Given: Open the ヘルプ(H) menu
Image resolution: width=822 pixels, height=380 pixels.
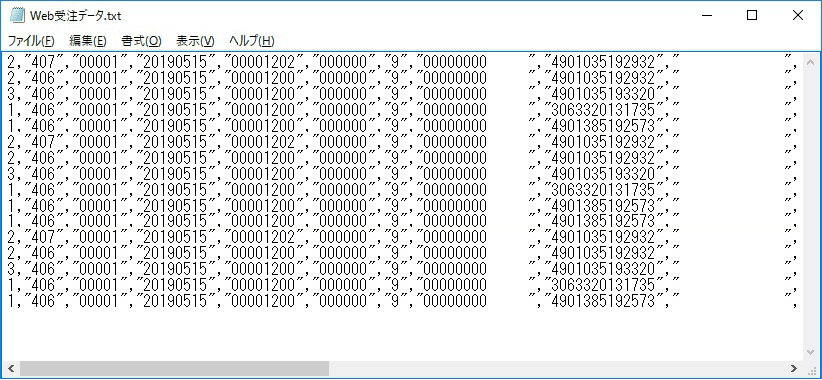Looking at the screenshot, I should coord(252,41).
